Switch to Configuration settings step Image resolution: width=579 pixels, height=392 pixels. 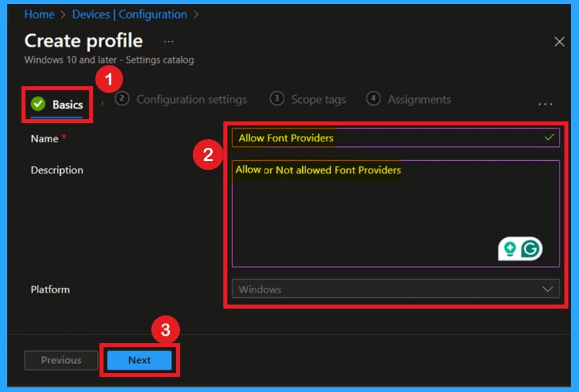pos(180,99)
